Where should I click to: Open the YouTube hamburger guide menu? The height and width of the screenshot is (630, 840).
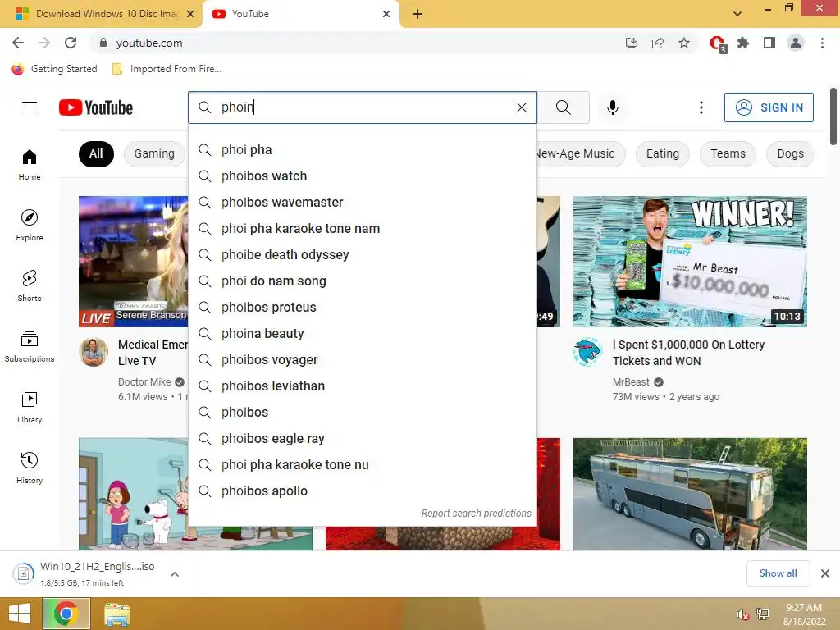click(30, 107)
